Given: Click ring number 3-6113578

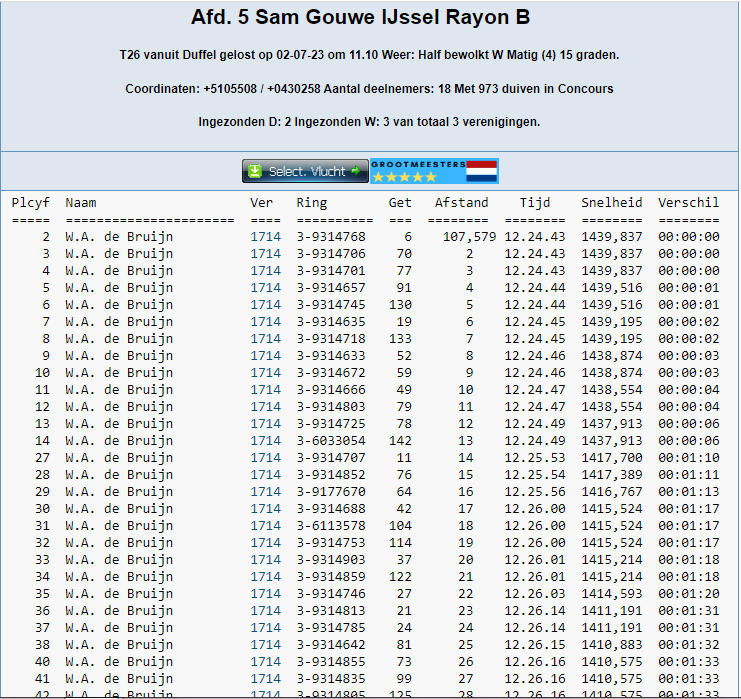Looking at the screenshot, I should [331, 526].
